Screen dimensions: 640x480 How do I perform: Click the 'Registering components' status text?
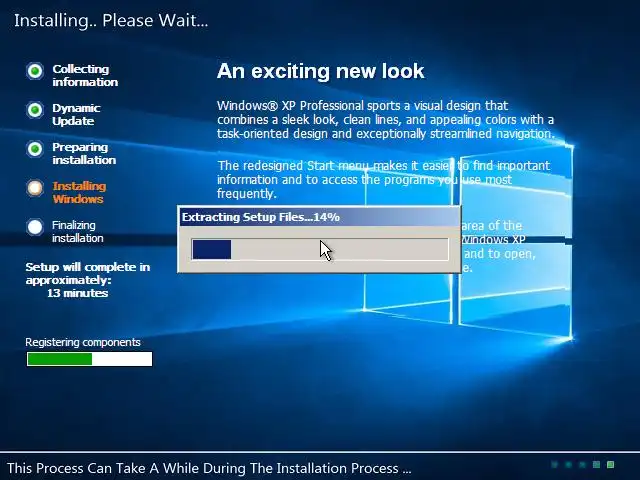pos(83,342)
